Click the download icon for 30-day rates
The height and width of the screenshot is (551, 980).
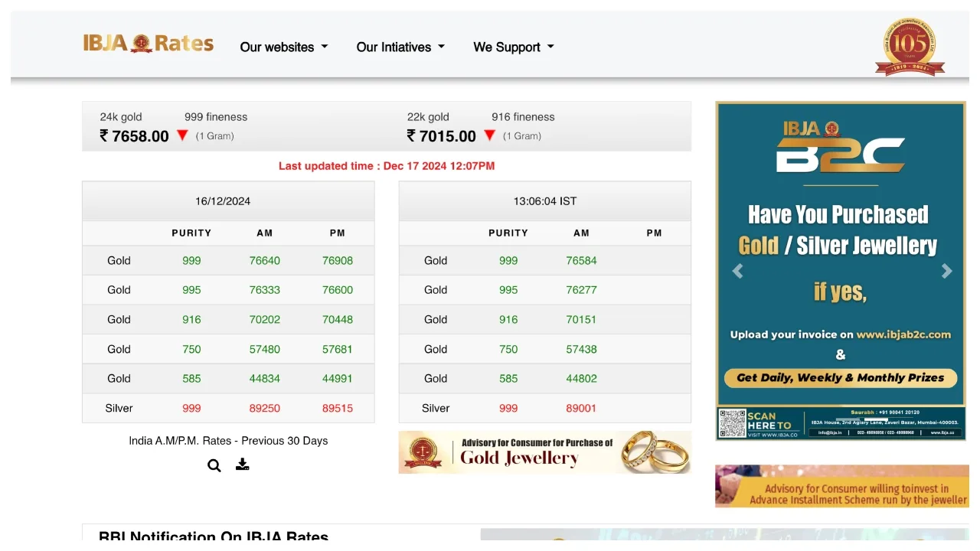tap(243, 465)
